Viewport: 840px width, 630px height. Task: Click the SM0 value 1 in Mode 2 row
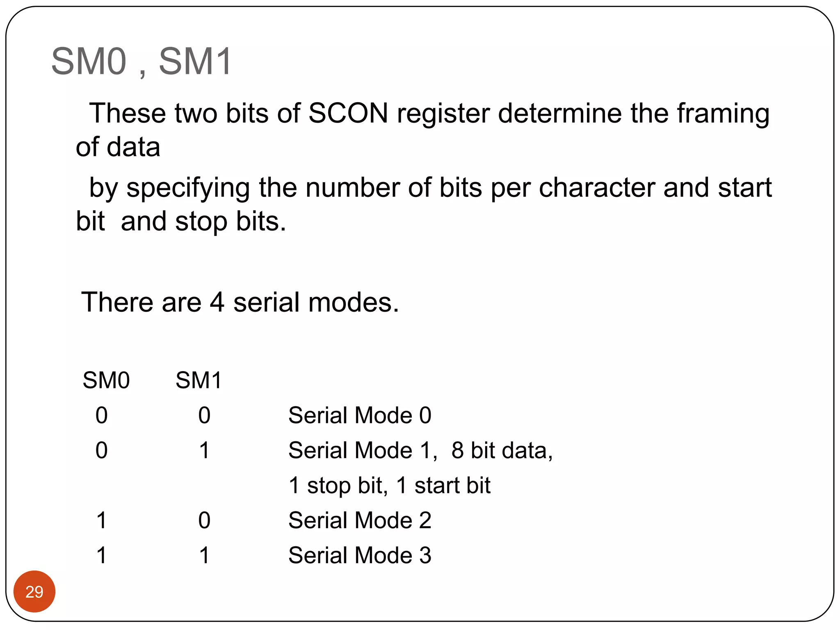click(x=102, y=520)
